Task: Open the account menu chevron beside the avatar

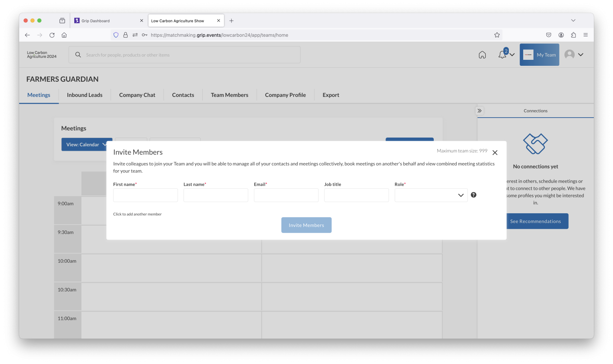Action: [x=581, y=55]
